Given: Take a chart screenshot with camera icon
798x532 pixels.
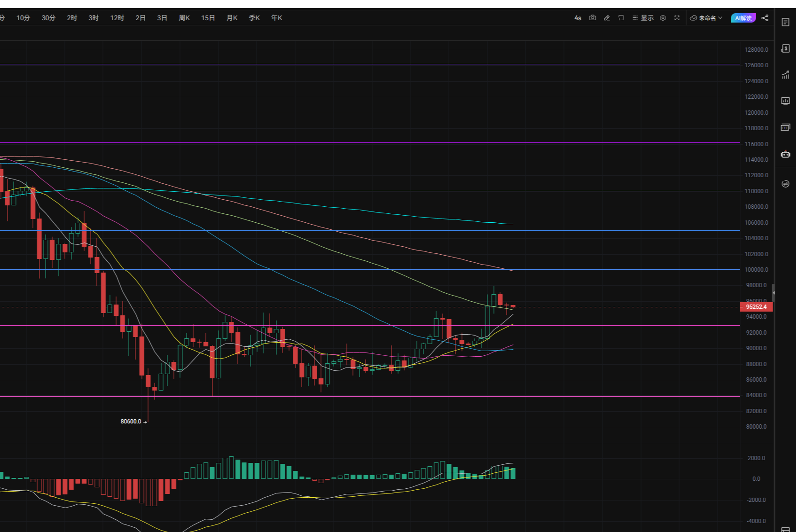Looking at the screenshot, I should pos(593,18).
